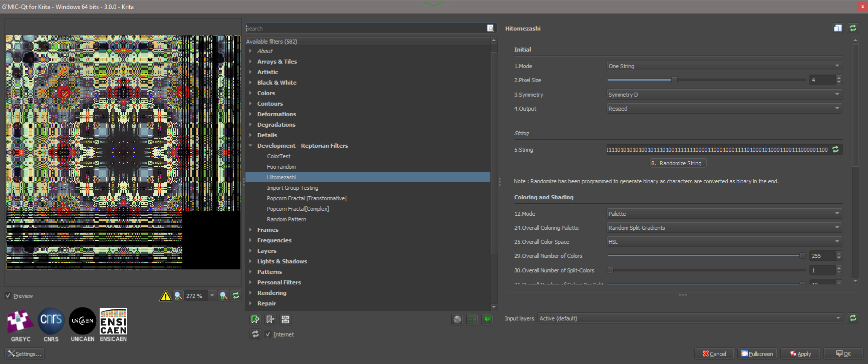
Task: Uncheck the Preview checkbox
Action: click(x=8, y=296)
